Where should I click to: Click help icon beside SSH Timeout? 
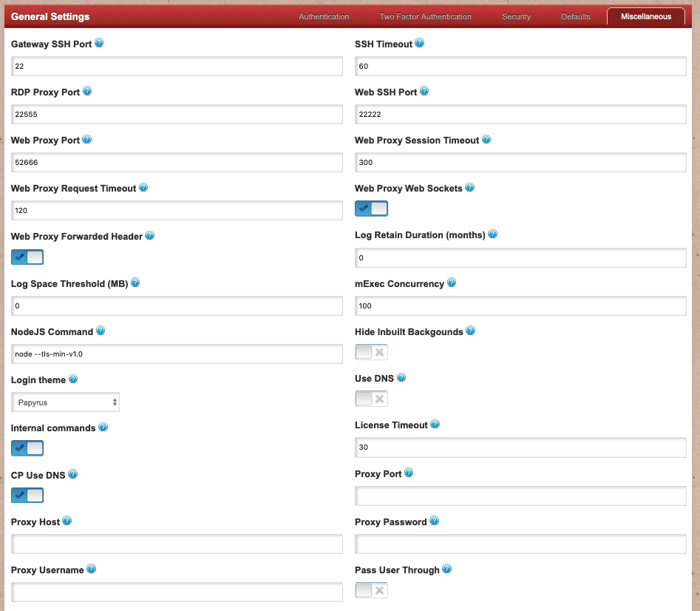(x=420, y=44)
